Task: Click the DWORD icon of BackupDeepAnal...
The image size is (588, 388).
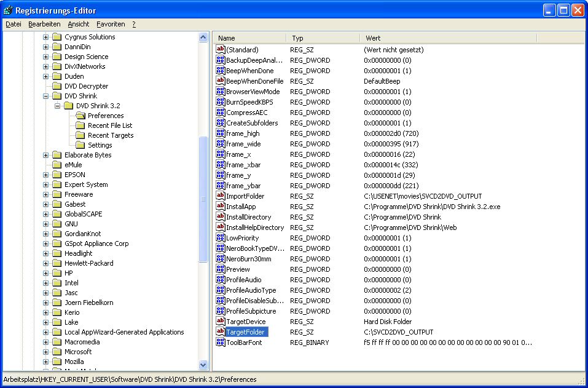Action: tap(221, 60)
